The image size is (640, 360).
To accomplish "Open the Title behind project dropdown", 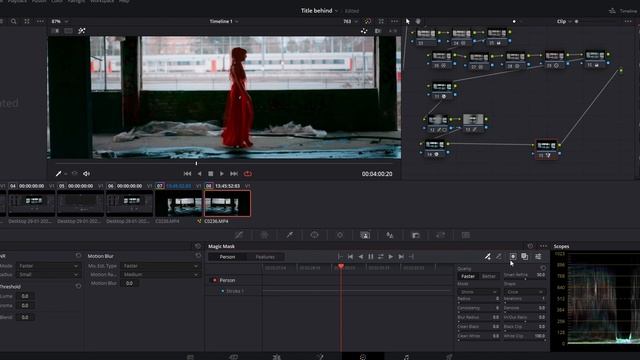I will click(319, 11).
